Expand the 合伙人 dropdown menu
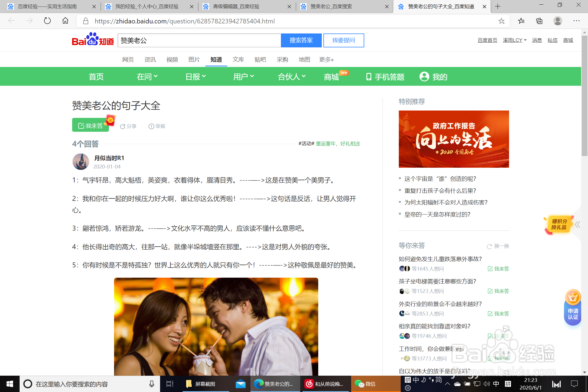Image resolution: width=588 pixels, height=392 pixels. [292, 77]
